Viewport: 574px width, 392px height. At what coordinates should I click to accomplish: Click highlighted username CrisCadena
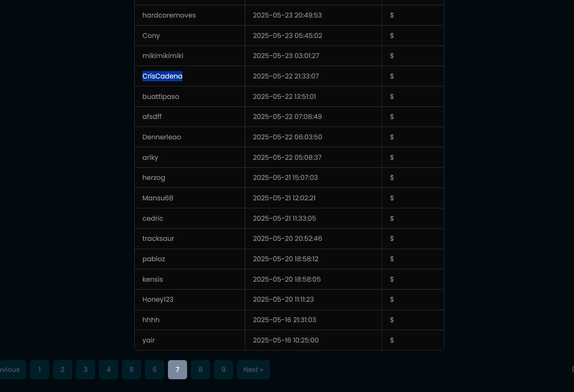point(162,76)
